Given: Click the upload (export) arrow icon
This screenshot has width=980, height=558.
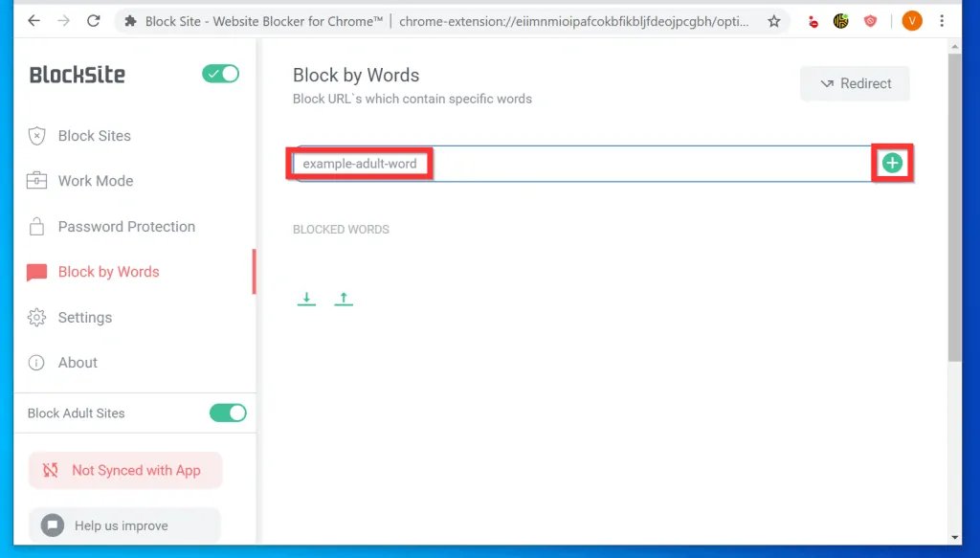Looking at the screenshot, I should (344, 299).
